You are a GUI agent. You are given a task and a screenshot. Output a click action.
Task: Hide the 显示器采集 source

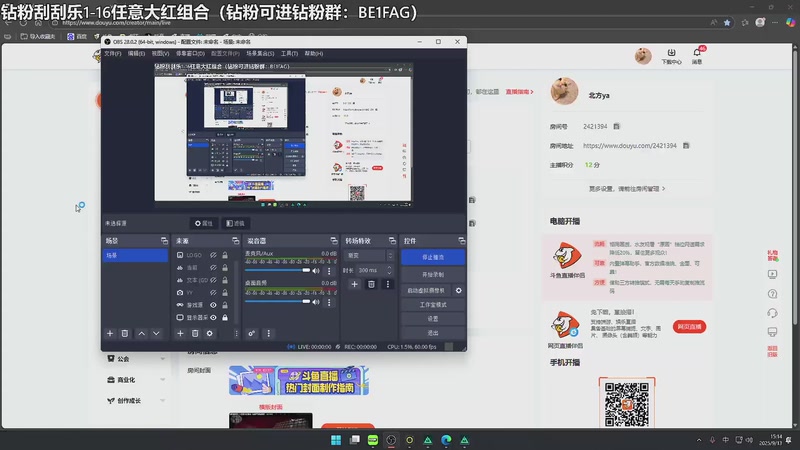[x=213, y=317]
